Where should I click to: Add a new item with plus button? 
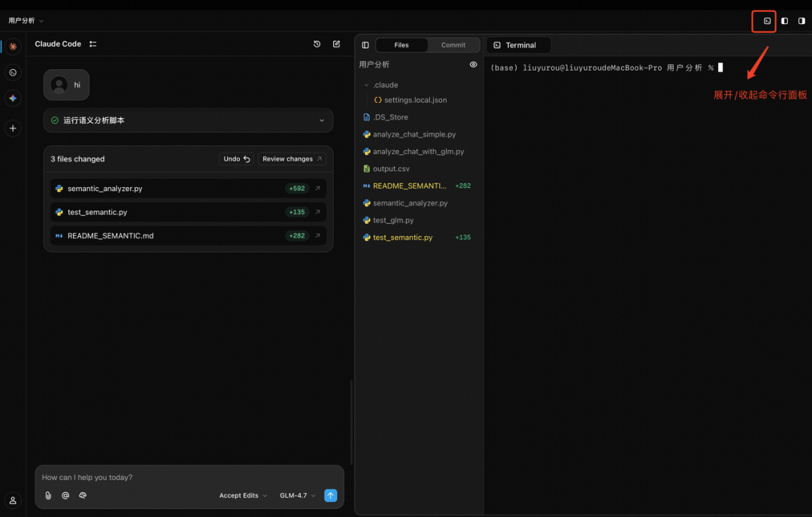13,128
